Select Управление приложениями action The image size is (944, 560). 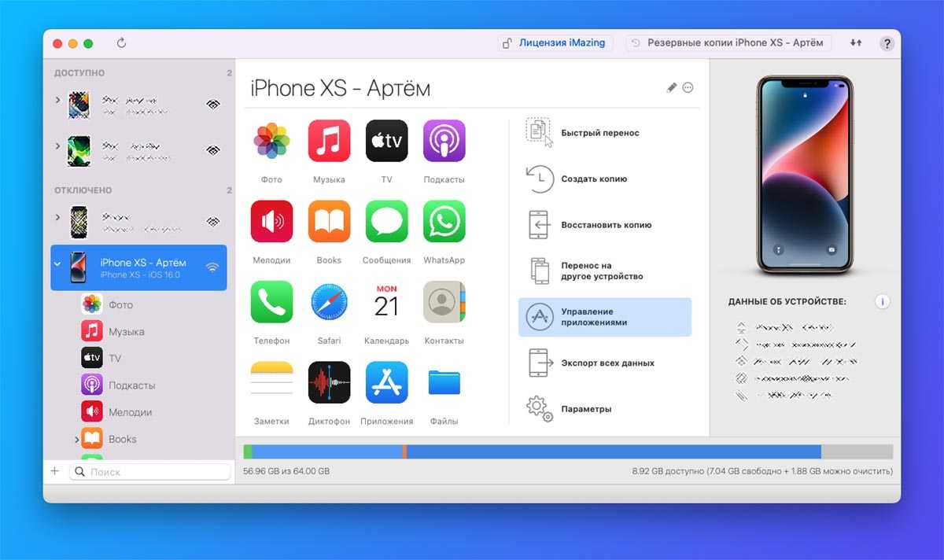(x=604, y=317)
